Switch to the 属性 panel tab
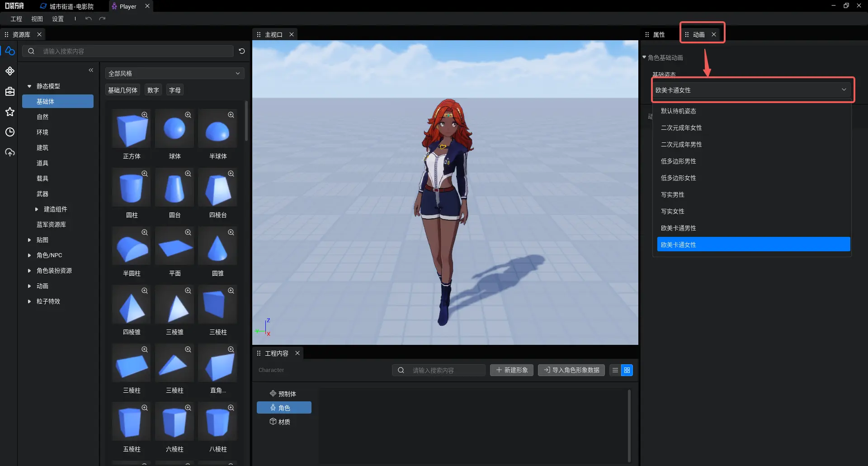Image resolution: width=868 pixels, height=466 pixels. (659, 34)
